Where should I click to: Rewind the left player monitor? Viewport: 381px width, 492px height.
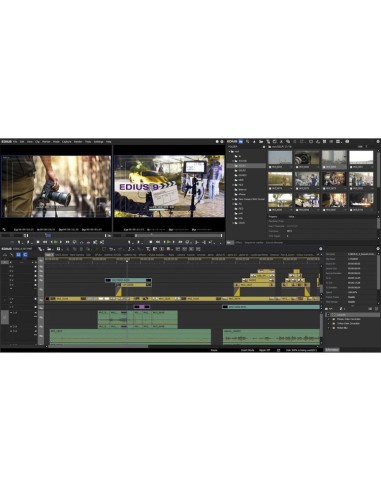click(x=45, y=242)
